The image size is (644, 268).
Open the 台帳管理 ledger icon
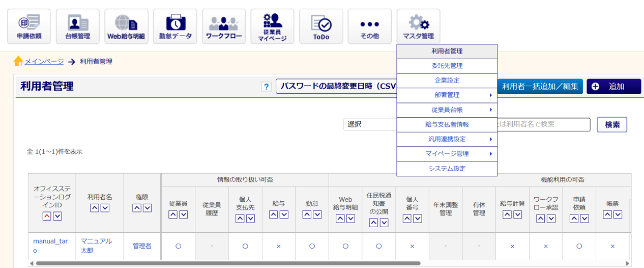tap(77, 26)
